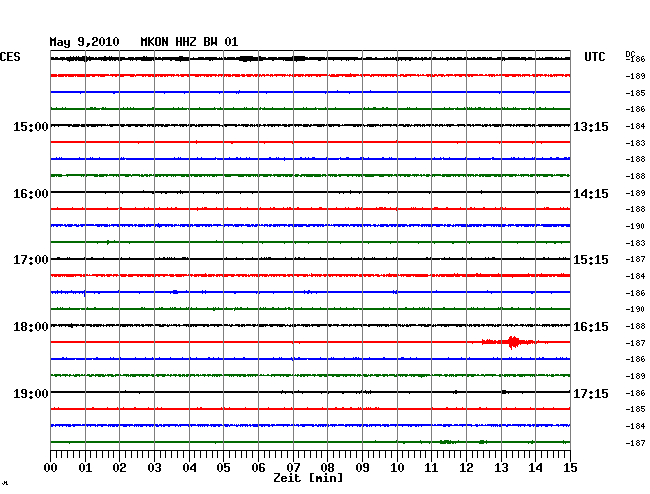Select the 15:15 UTC time label
Screen dimensions: 650x494
tap(591, 260)
